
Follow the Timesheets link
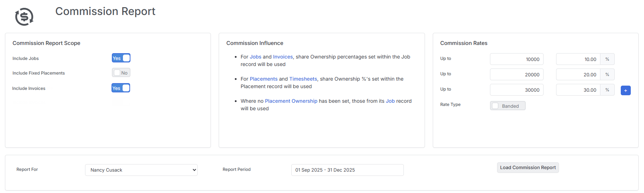(x=303, y=79)
